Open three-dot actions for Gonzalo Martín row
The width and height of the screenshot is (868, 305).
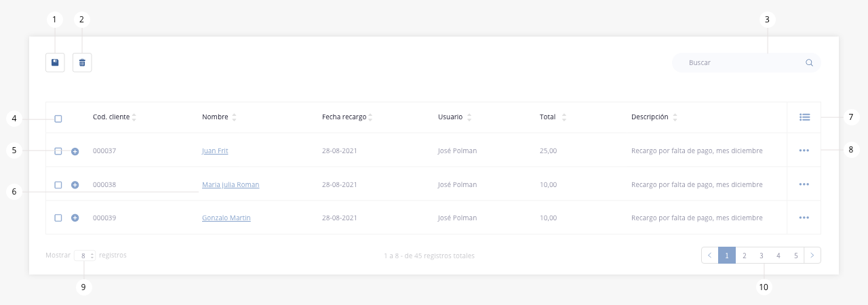(x=804, y=218)
